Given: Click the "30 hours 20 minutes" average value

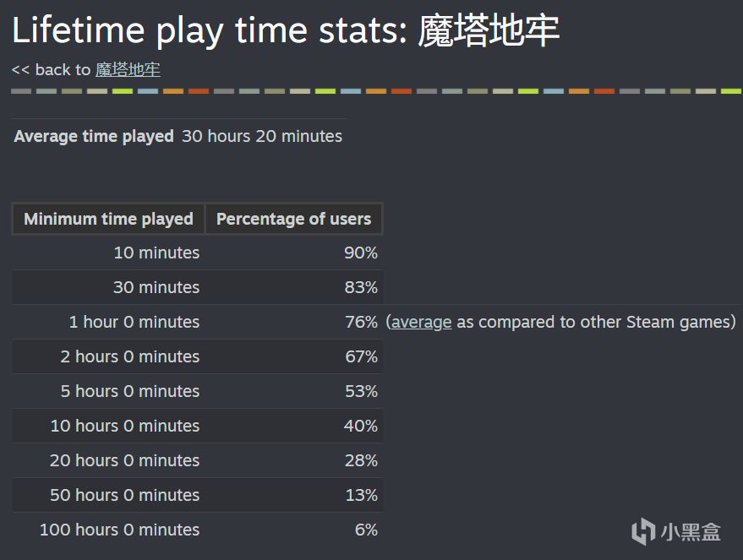Looking at the screenshot, I should (262, 136).
